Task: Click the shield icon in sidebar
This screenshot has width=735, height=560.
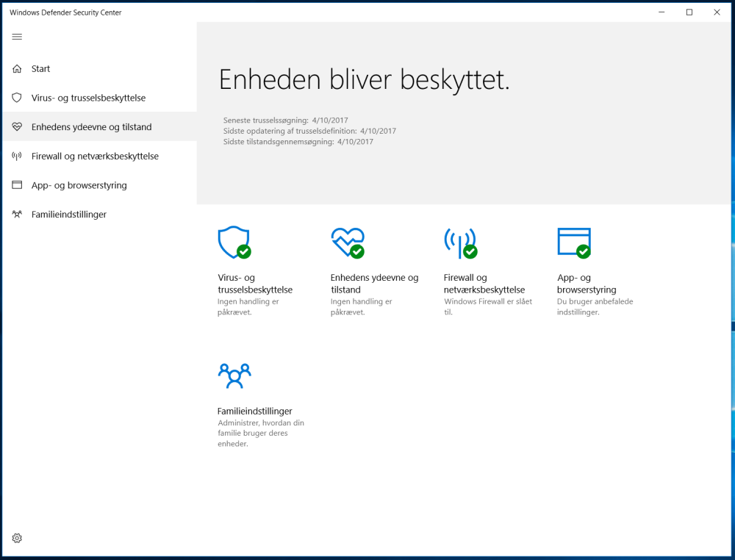Action: click(x=17, y=98)
